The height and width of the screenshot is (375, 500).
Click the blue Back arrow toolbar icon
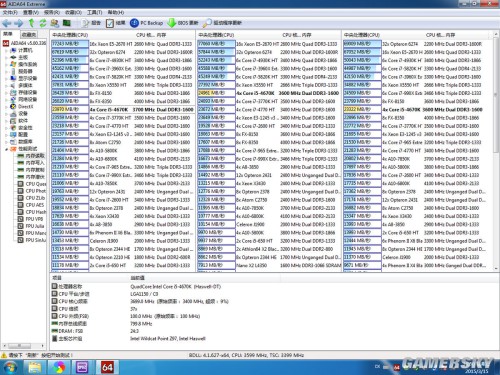click(x=7, y=23)
